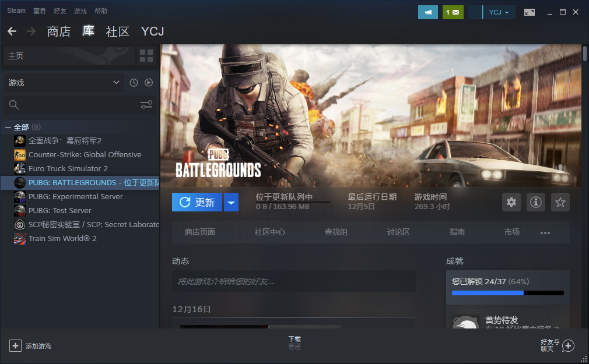Click the user avatar beside YCJ
Viewport: 589px width, 364px height.
pyautogui.click(x=475, y=12)
